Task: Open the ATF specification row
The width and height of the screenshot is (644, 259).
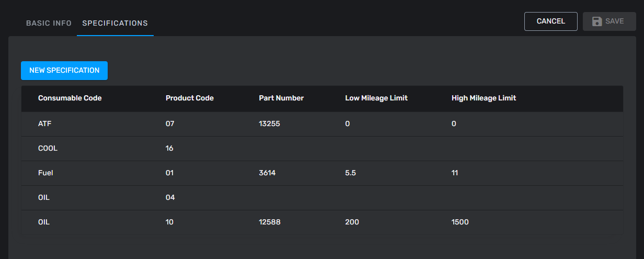Action: pos(44,124)
